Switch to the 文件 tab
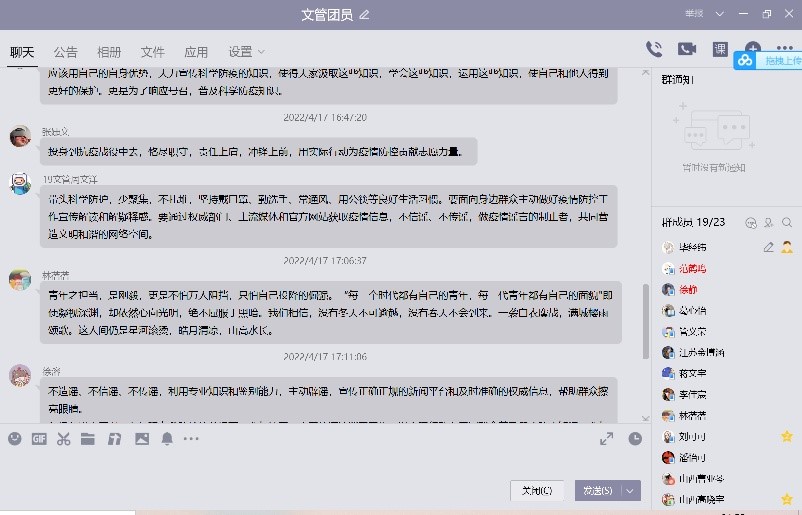Viewport: 802px width, 515px height. pyautogui.click(x=152, y=52)
